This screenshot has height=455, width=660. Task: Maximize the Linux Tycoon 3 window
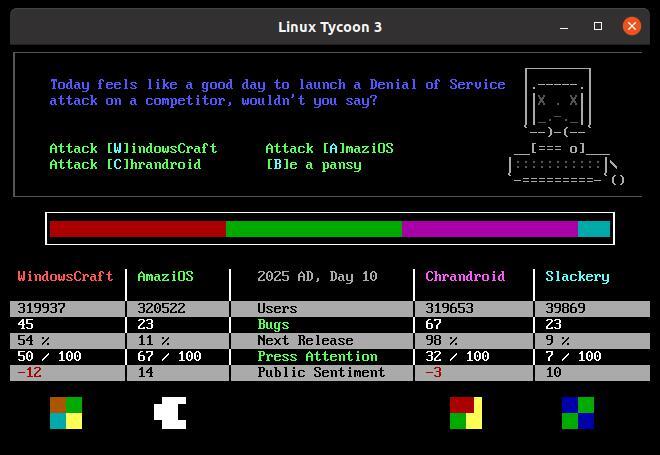598,27
